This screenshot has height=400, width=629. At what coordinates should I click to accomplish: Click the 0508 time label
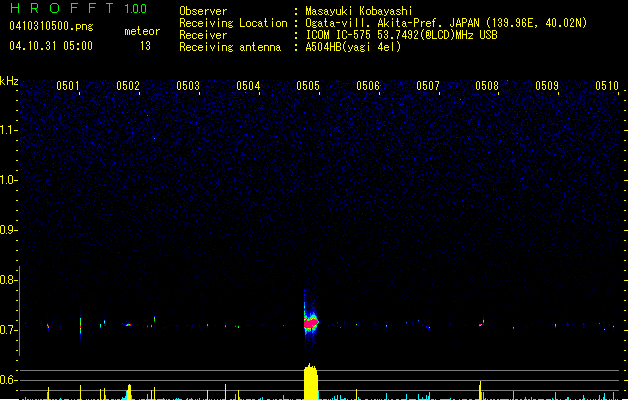tap(487, 86)
